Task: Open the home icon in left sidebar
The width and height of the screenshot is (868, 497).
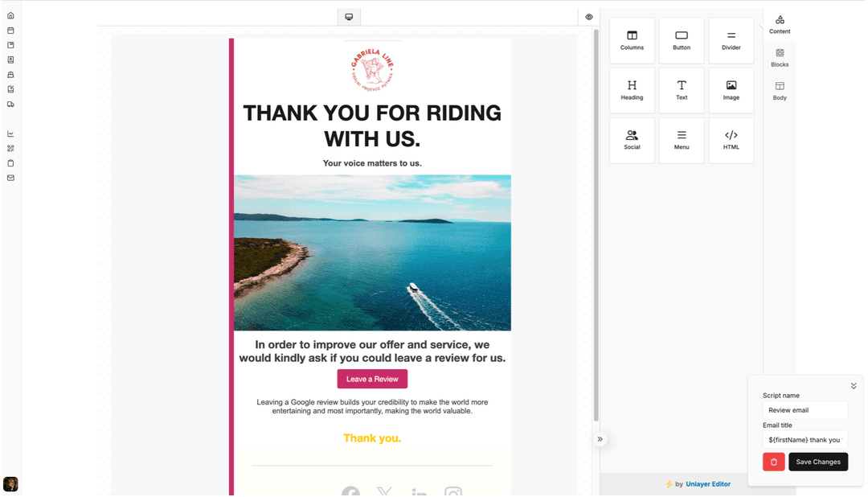Action: point(10,15)
